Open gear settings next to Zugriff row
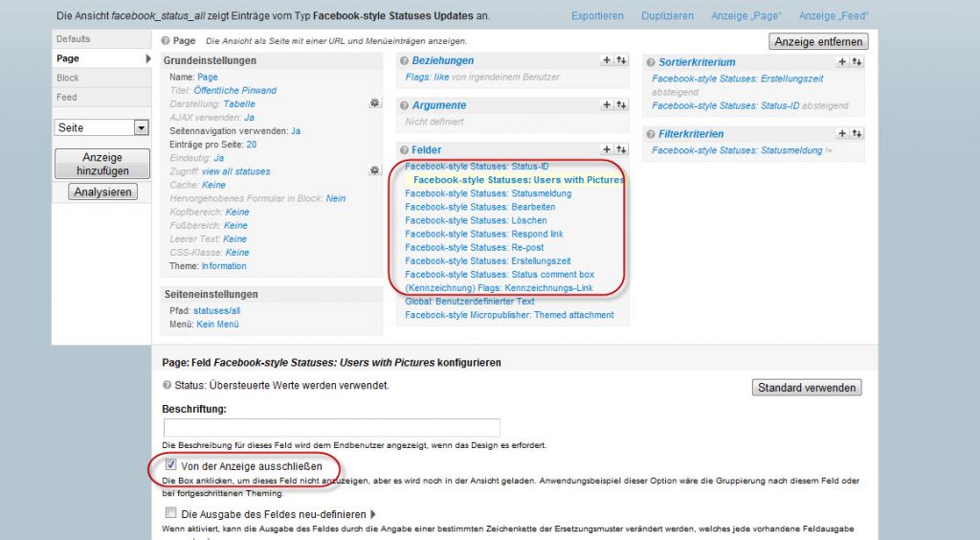980x540 pixels. pyautogui.click(x=375, y=170)
